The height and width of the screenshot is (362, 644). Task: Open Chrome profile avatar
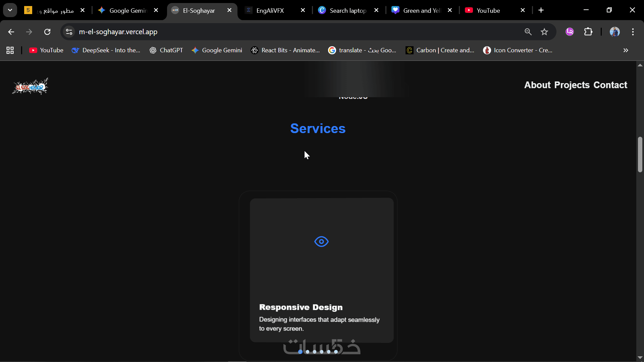(614, 32)
